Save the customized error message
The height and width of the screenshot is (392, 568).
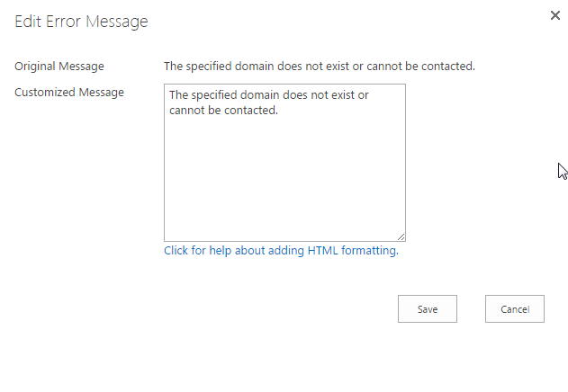(x=428, y=308)
